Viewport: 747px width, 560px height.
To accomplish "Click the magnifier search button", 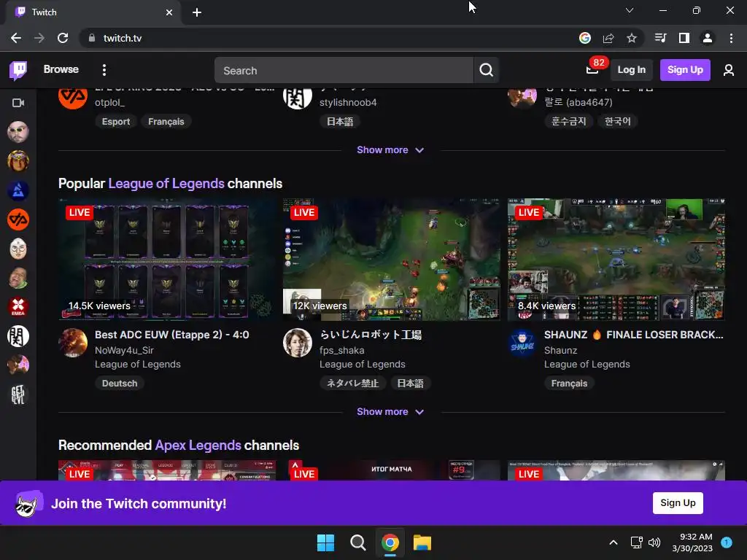I will 486,71.
